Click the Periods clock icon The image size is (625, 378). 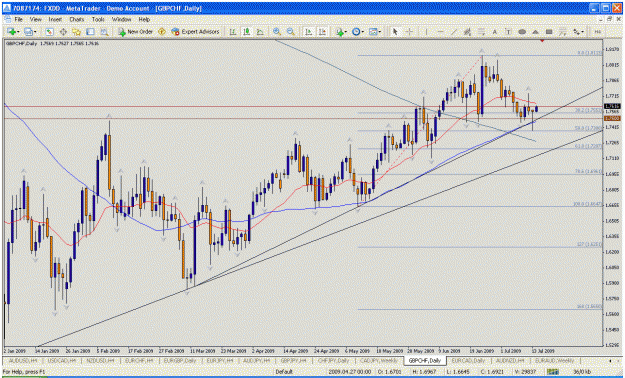click(x=356, y=32)
